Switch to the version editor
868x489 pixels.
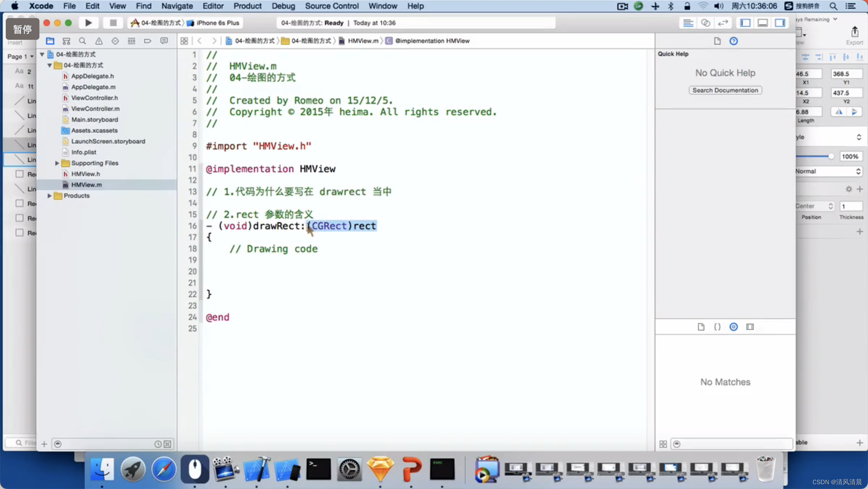tap(723, 23)
